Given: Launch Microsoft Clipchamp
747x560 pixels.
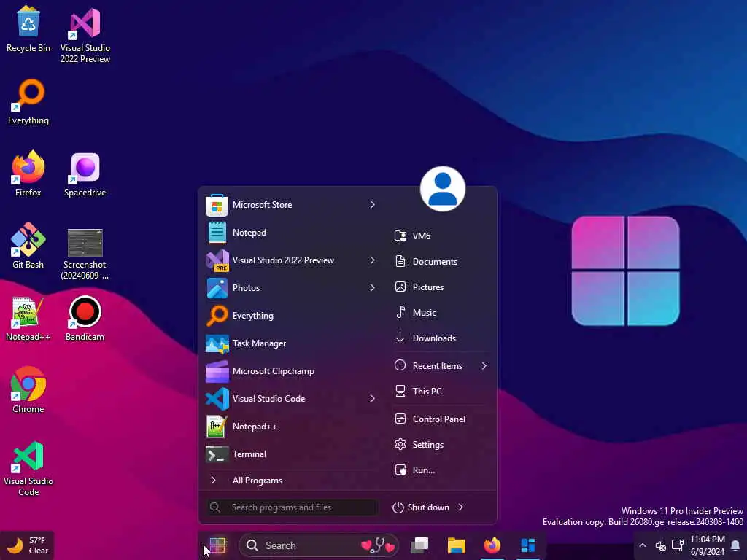Looking at the screenshot, I should (x=292, y=371).
